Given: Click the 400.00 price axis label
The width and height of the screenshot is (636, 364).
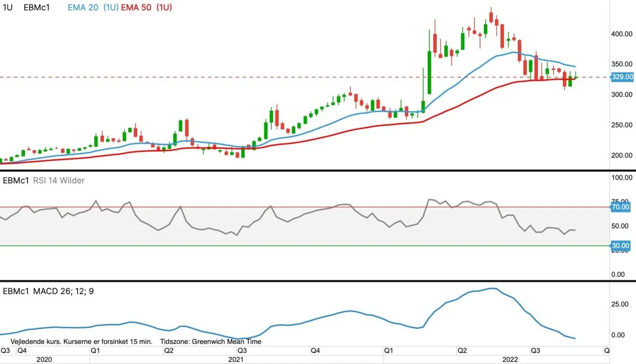Looking at the screenshot, I should (x=622, y=33).
